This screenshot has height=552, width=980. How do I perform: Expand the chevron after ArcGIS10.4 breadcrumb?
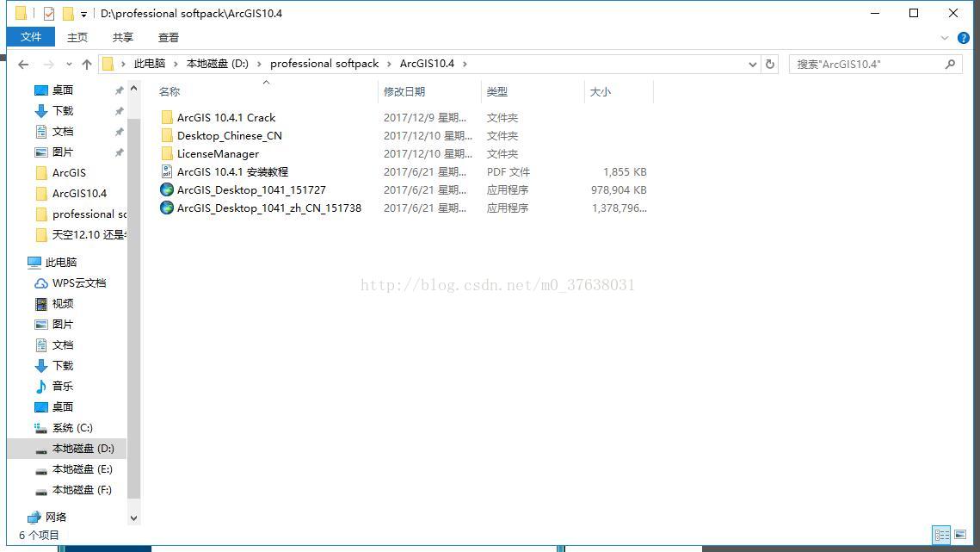coord(465,64)
